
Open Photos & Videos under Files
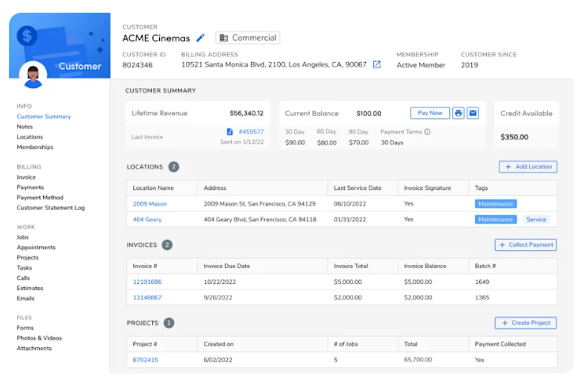pos(39,338)
